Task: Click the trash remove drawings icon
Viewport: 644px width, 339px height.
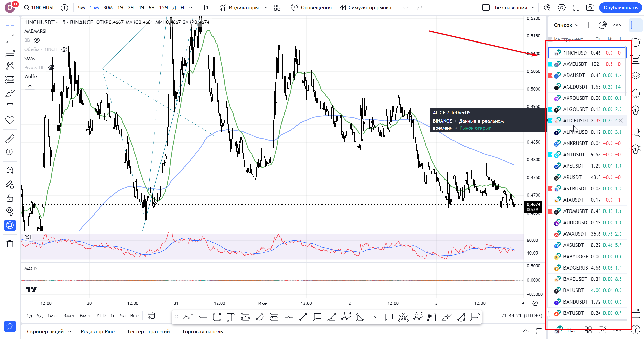Action: (x=10, y=244)
